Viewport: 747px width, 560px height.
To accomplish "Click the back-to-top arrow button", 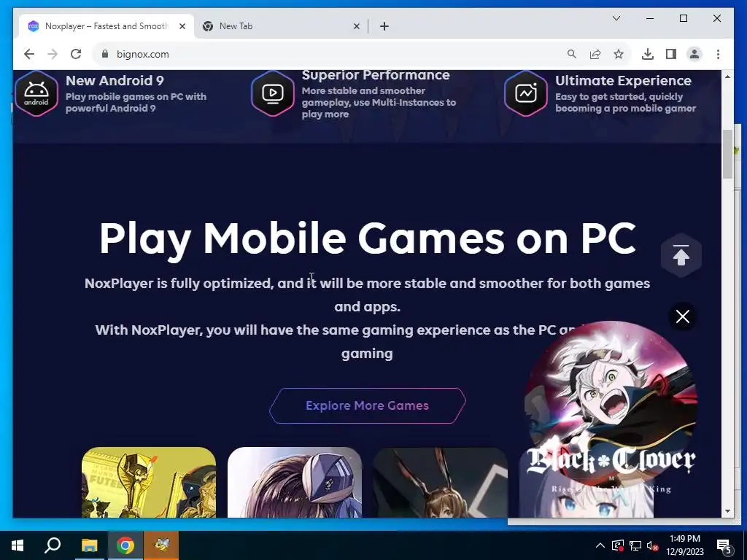I will [681, 256].
